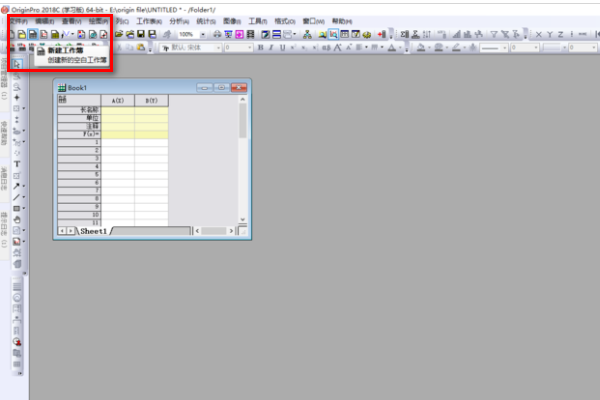This screenshot has height=400, width=600.
Task: Select the Rectangle drawing tool
Action: (16, 208)
